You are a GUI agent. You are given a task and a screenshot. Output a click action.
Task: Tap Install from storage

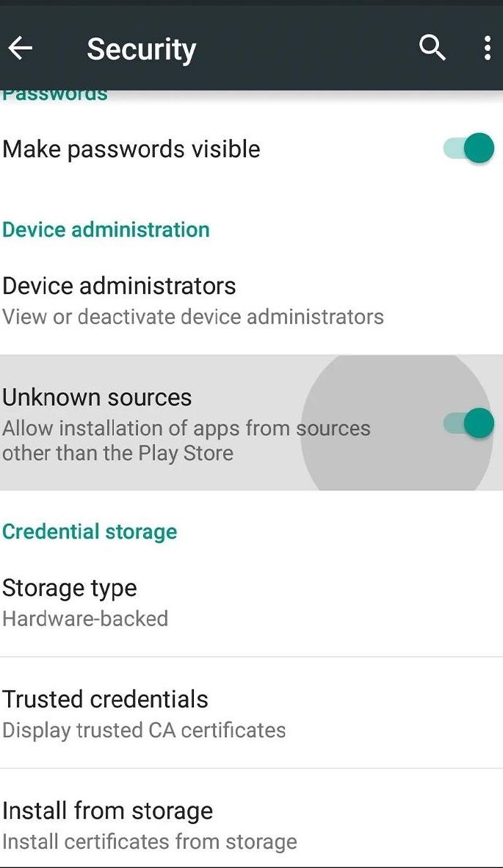click(107, 811)
